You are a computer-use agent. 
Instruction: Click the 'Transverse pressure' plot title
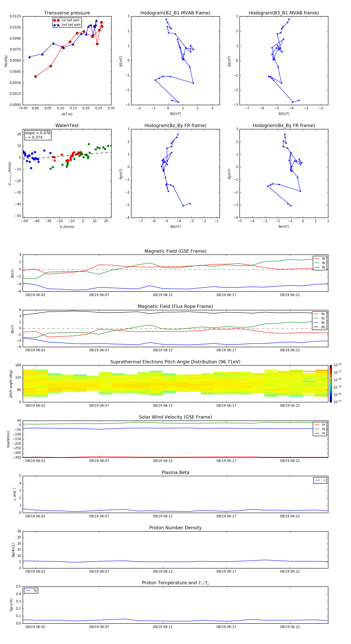(67, 13)
